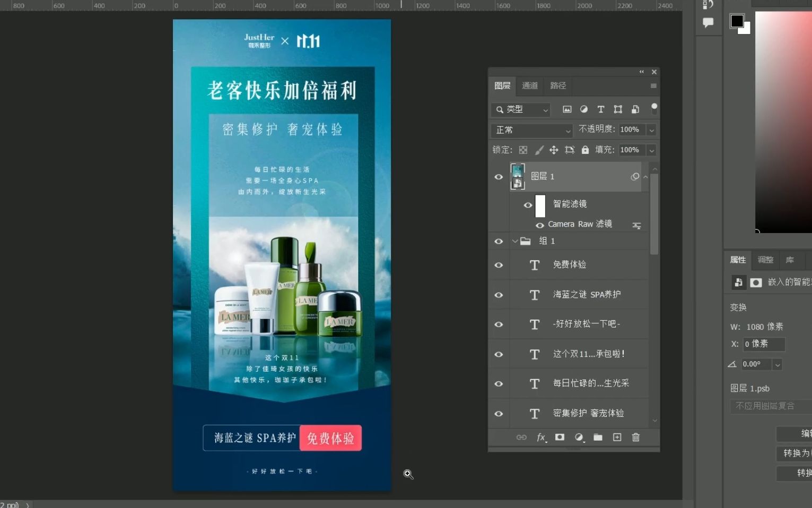Open 不应用图层复合 layer comp dropdown
This screenshot has height=508, width=812.
pos(771,406)
